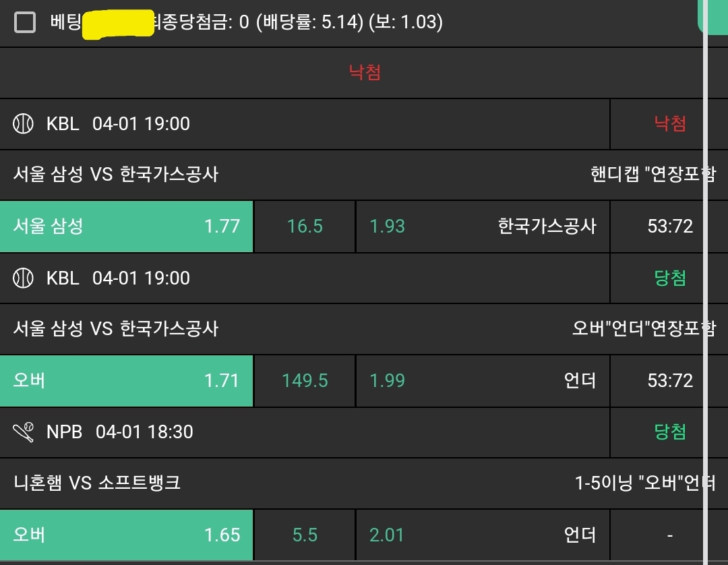Click the baseball icon beside NPB
Screen dimensions: 728x565
pyautogui.click(x=23, y=432)
